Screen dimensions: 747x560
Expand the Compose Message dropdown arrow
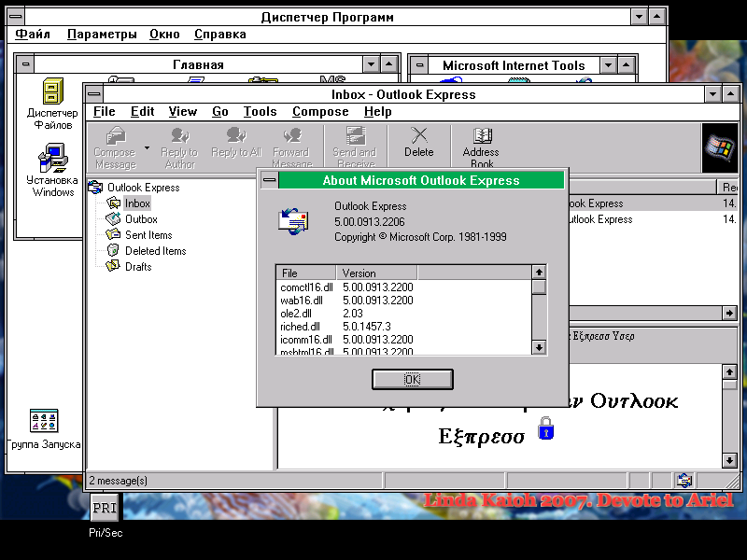pos(147,148)
